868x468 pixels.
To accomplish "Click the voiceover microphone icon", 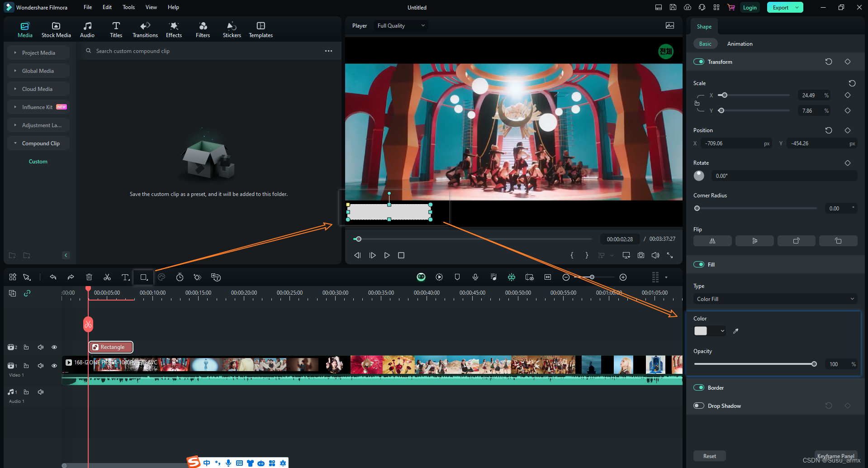I will click(475, 277).
